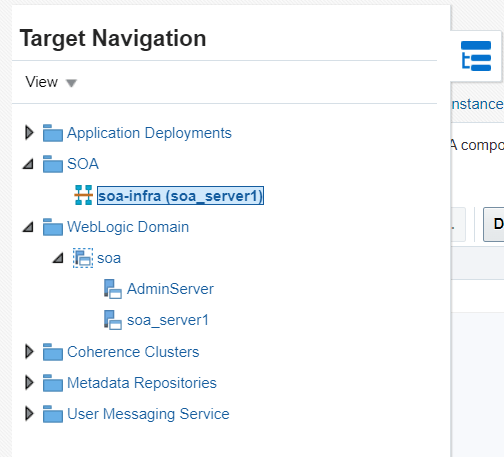Image resolution: width=504 pixels, height=457 pixels.
Task: Expand the Application Deployments folder
Action: tap(29, 133)
